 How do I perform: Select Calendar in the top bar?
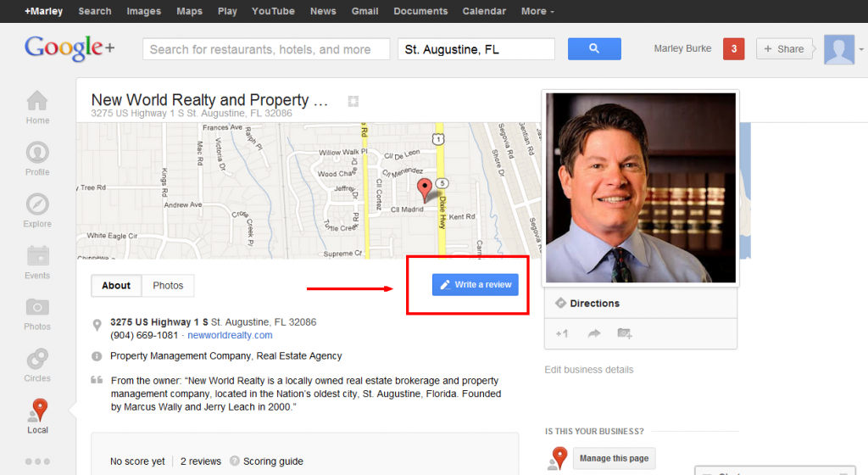484,11
